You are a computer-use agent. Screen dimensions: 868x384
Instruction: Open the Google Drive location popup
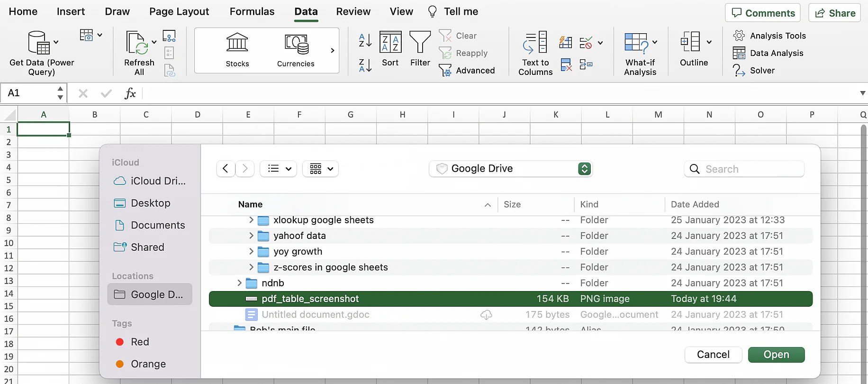pos(510,169)
